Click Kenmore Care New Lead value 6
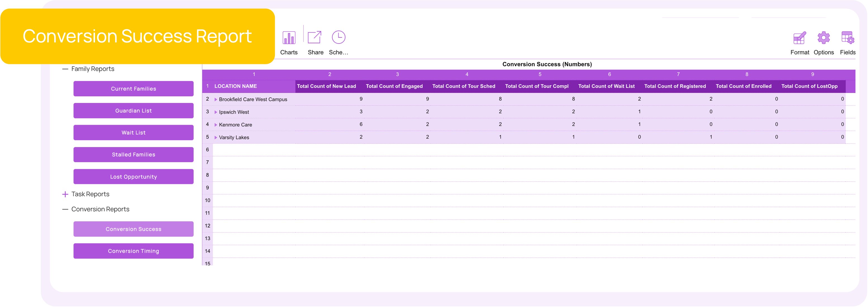 click(x=361, y=124)
